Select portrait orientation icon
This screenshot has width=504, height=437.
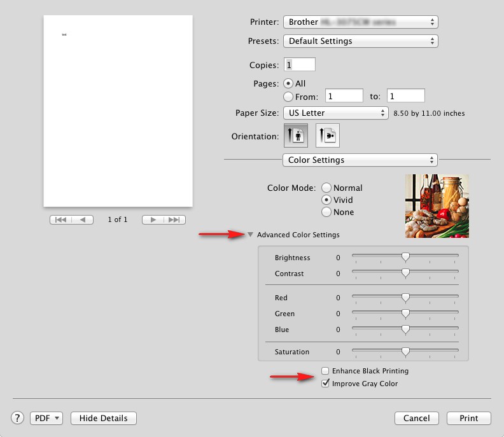tap(295, 135)
